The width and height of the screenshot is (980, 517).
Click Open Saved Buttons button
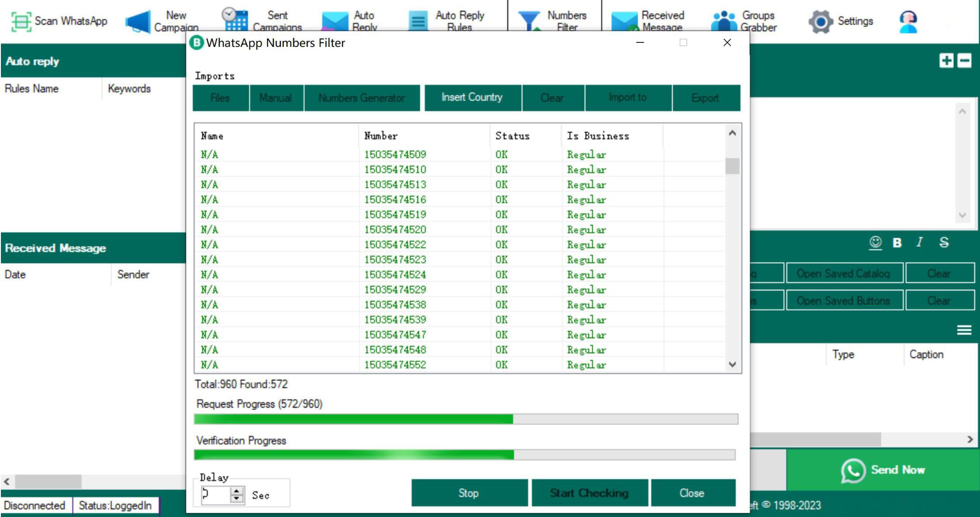[844, 301]
